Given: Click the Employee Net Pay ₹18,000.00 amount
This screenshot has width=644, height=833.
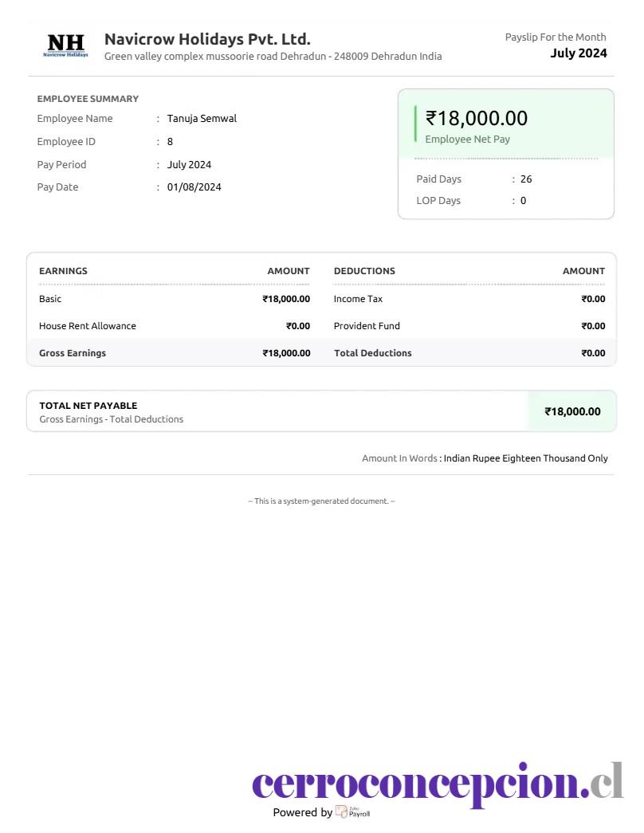Looking at the screenshot, I should [476, 118].
